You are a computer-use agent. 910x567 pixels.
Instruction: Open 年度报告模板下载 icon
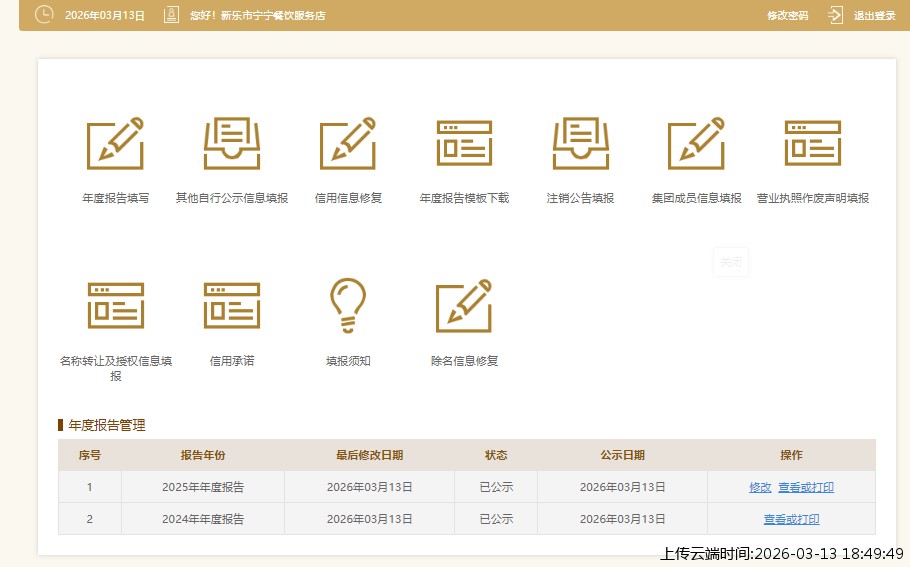pyautogui.click(x=464, y=143)
